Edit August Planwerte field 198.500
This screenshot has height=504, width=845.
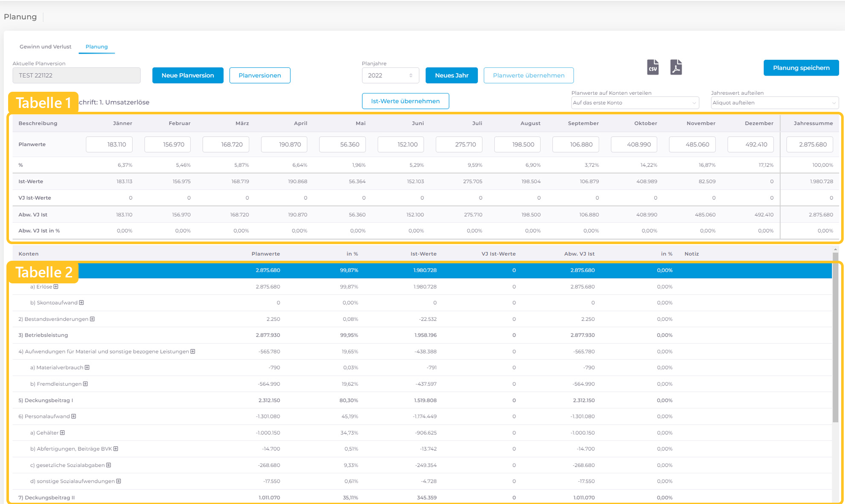tap(517, 144)
